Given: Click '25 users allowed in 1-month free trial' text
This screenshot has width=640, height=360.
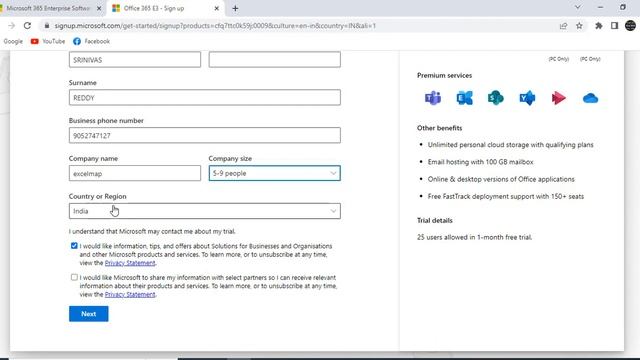Looking at the screenshot, I should pos(474,237).
